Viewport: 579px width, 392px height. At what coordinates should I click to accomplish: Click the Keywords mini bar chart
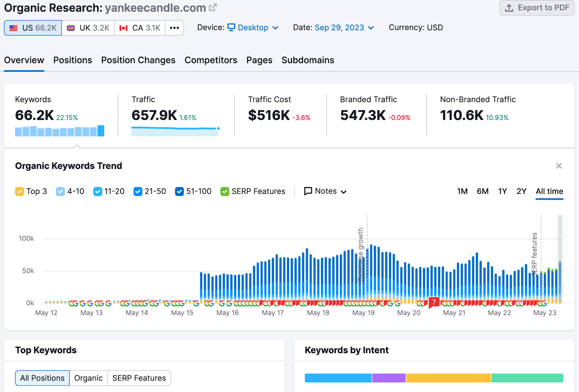[60, 131]
